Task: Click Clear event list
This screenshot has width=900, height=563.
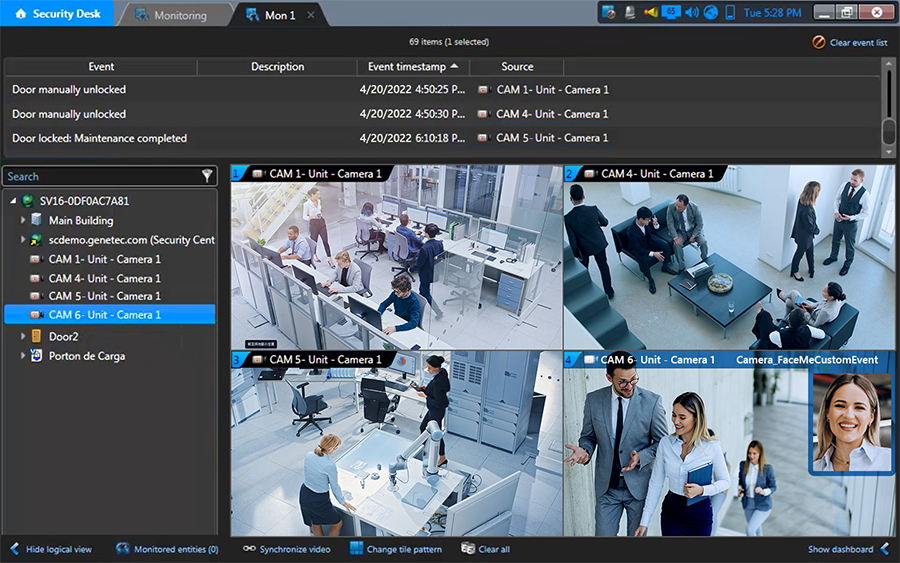Action: click(850, 43)
